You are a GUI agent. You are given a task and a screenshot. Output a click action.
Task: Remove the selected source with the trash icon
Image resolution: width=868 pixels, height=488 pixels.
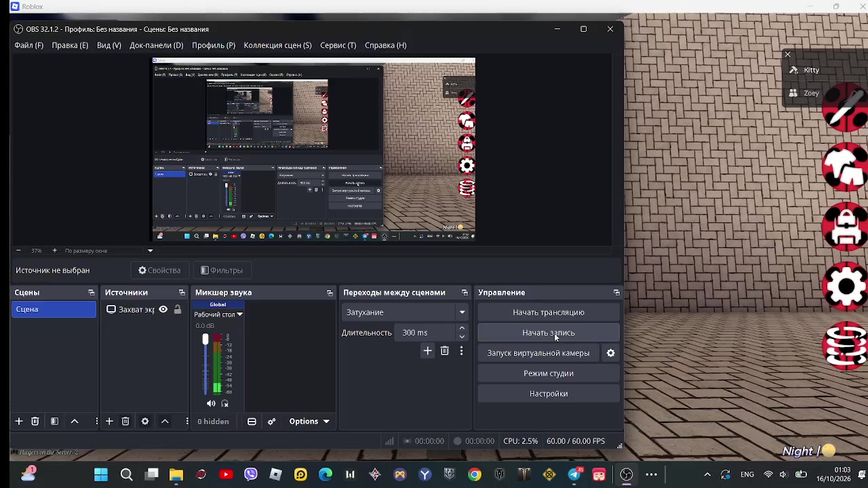[125, 422]
